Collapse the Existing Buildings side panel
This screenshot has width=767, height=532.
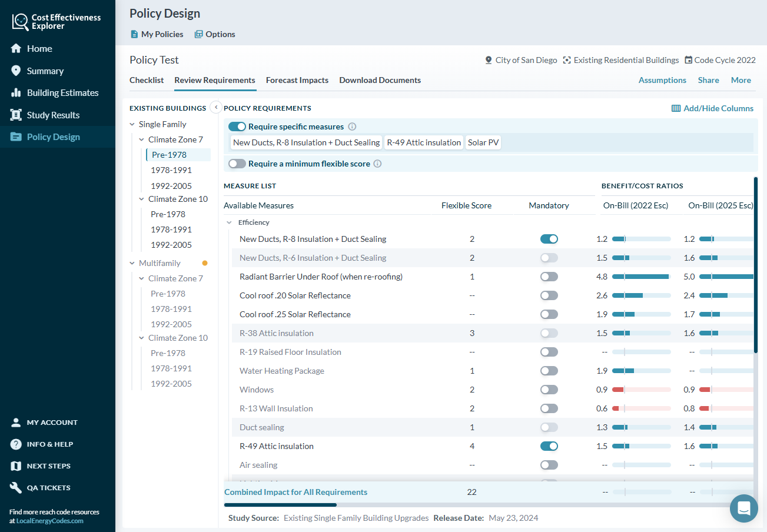click(215, 107)
